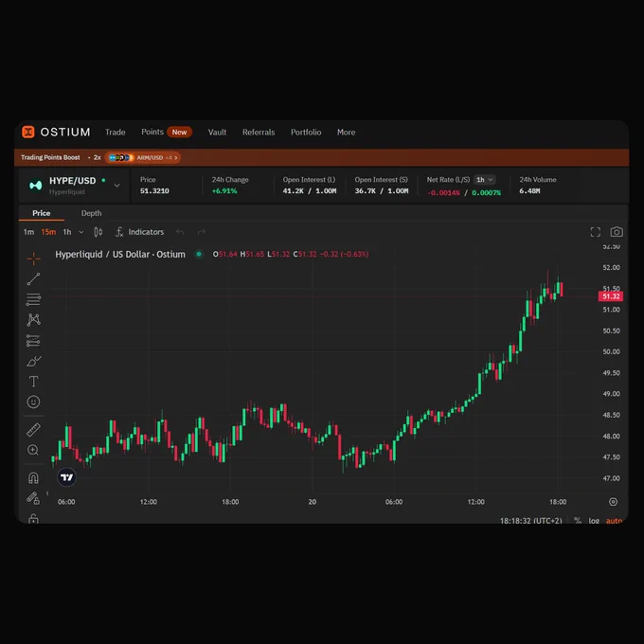Select the crosshair cursor tool
This screenshot has width=644, height=644.
pos(34,259)
